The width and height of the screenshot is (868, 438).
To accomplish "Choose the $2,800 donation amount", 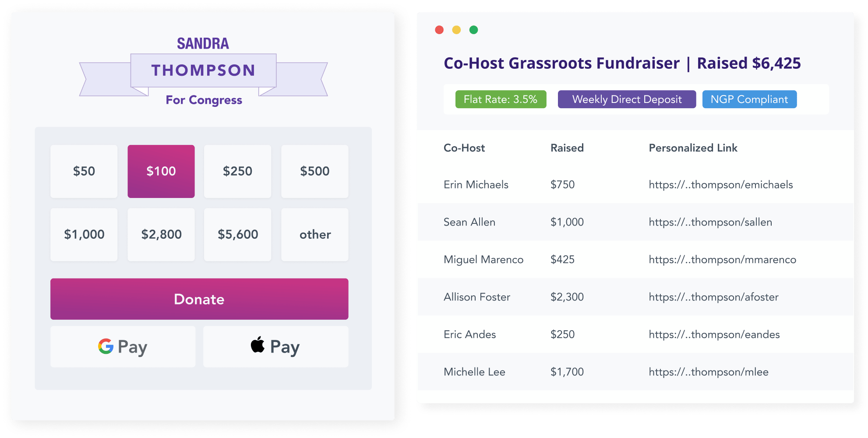I will coord(161,234).
